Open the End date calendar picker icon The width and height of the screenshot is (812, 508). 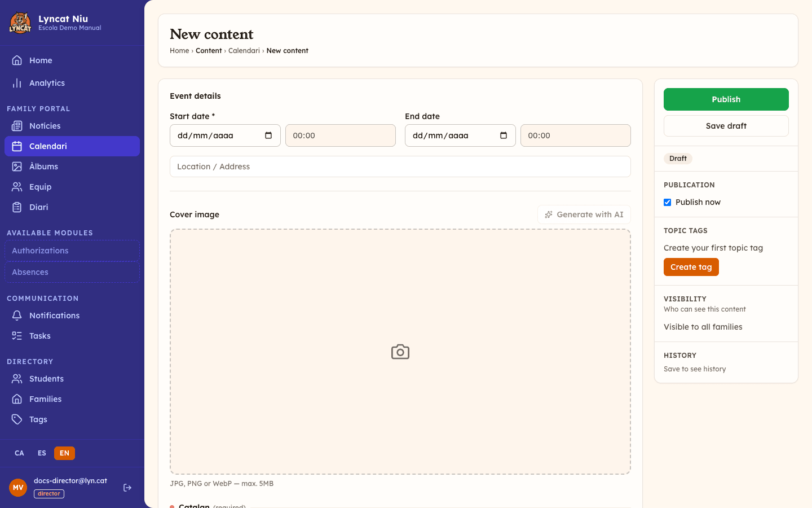pyautogui.click(x=504, y=135)
